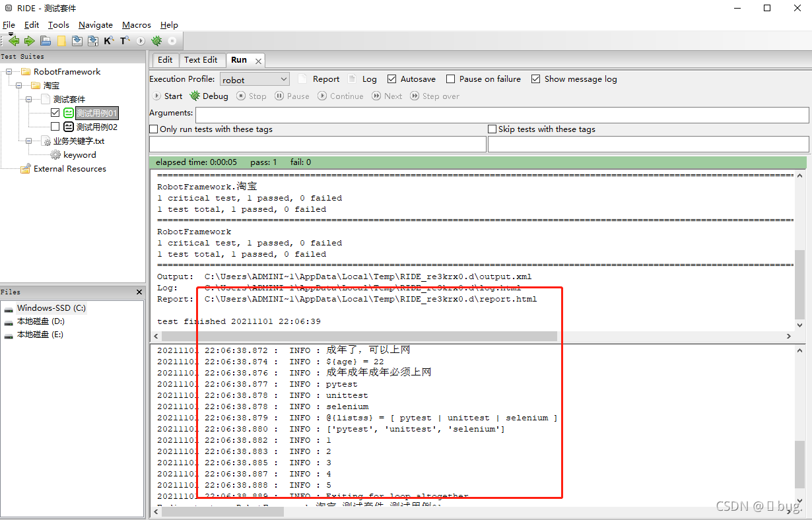
Task: Click the toolbar stop running icon
Action: pyautogui.click(x=172, y=41)
